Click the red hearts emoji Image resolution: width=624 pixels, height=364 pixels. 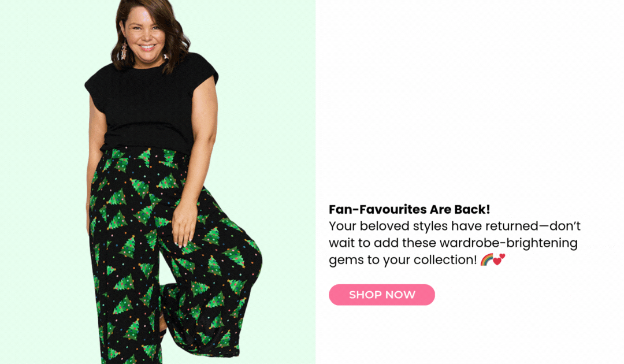(x=499, y=259)
